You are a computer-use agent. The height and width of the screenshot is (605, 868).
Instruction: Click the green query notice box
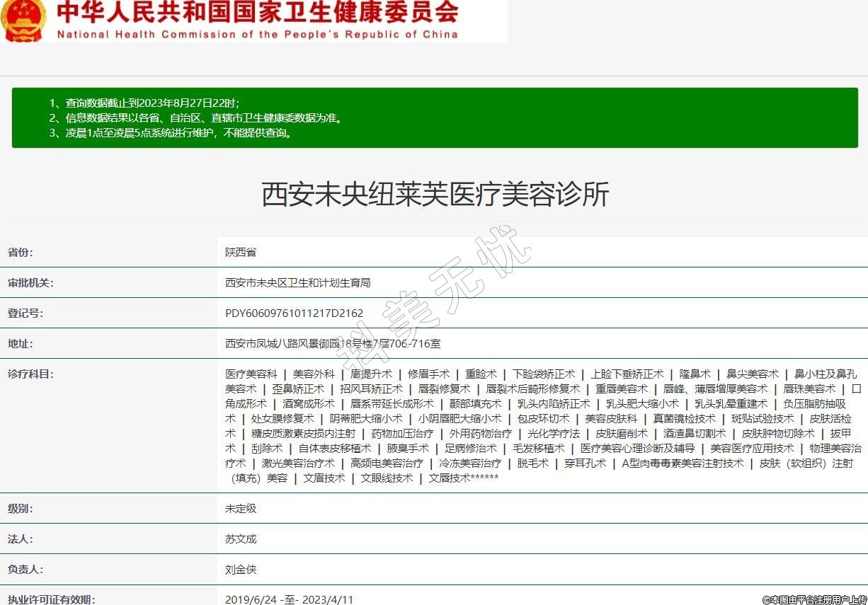434,117
